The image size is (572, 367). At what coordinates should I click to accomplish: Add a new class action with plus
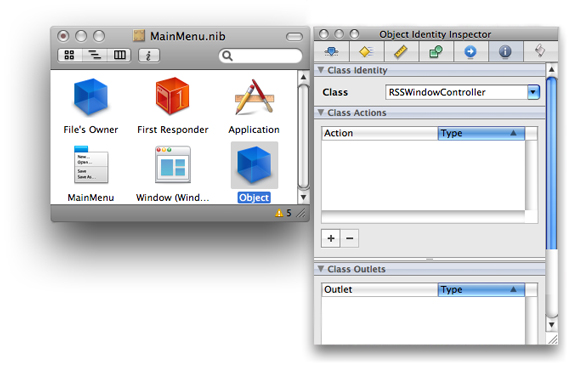[x=331, y=238]
